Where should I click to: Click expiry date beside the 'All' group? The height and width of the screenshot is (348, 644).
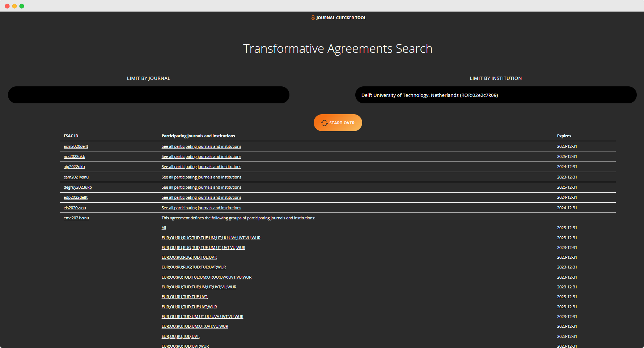point(567,228)
